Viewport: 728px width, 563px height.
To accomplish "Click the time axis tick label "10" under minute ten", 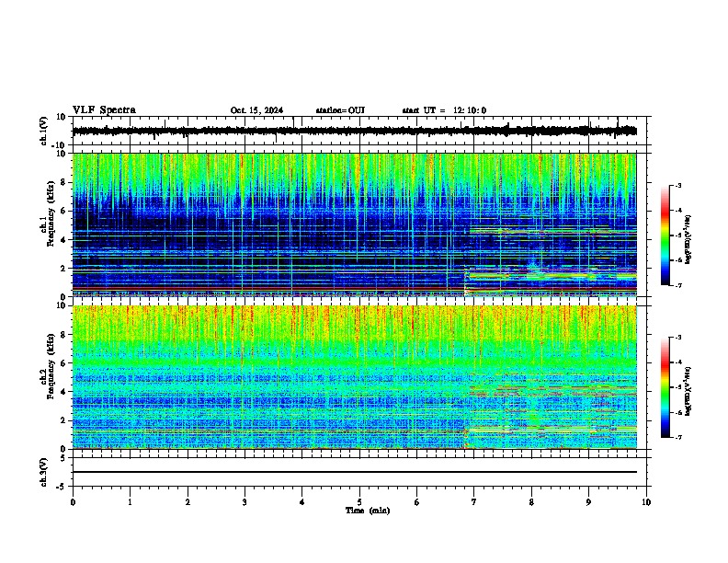I will (x=646, y=501).
